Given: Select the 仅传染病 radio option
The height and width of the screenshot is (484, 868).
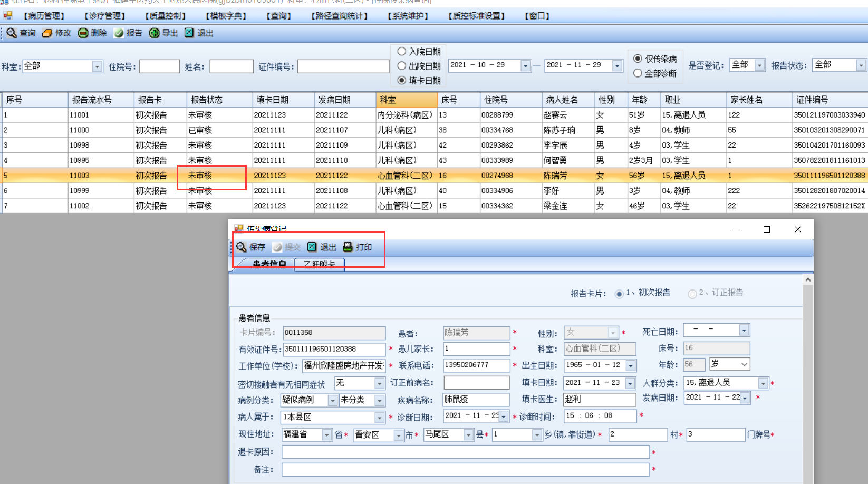Looking at the screenshot, I should pyautogui.click(x=638, y=59).
